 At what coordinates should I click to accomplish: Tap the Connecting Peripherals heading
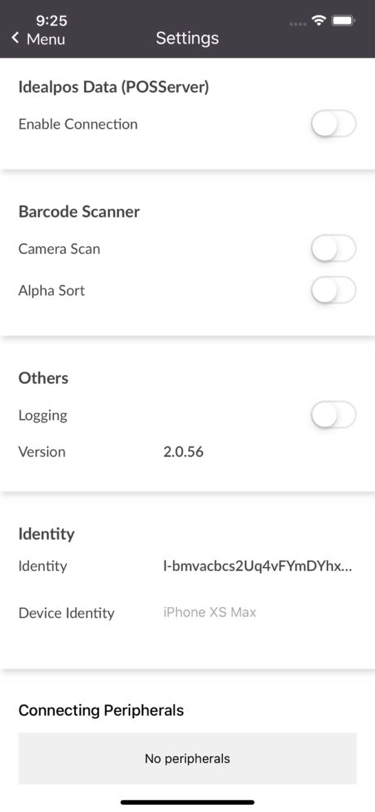[x=101, y=710]
